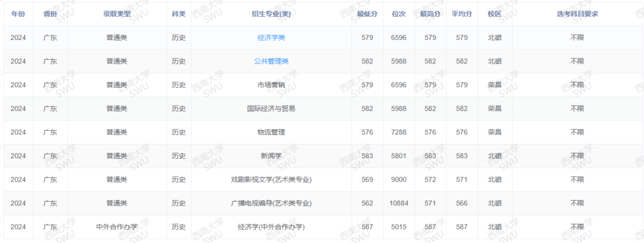Image resolution: width=644 pixels, height=243 pixels.
Task: Select the 经济学(中外合作办学) major cell
Action: click(x=271, y=227)
